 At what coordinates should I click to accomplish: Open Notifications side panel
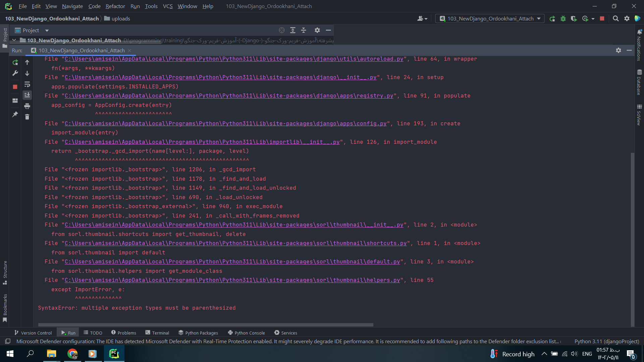point(639,45)
